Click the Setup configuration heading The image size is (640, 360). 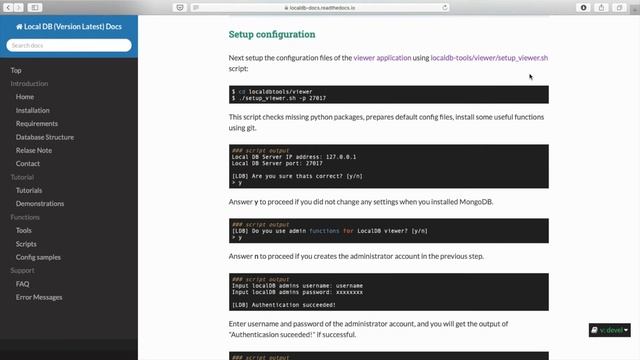tap(272, 34)
